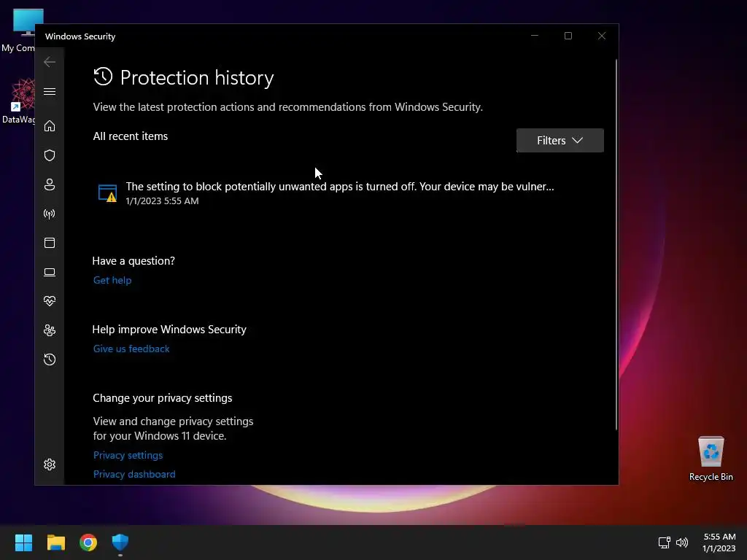Select the DataWag desktop shortcut

[x=19, y=101]
